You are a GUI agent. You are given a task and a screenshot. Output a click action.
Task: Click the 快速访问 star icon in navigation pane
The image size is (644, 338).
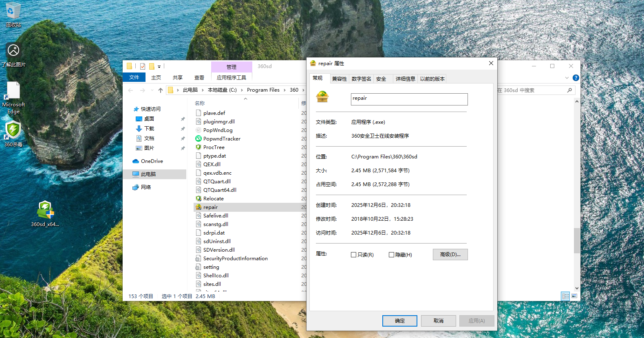tap(136, 109)
